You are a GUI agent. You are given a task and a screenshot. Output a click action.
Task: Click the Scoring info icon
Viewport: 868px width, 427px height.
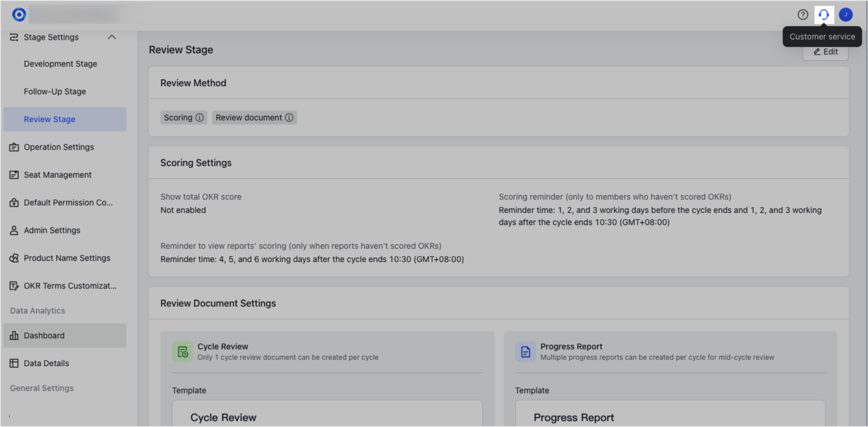[199, 117]
